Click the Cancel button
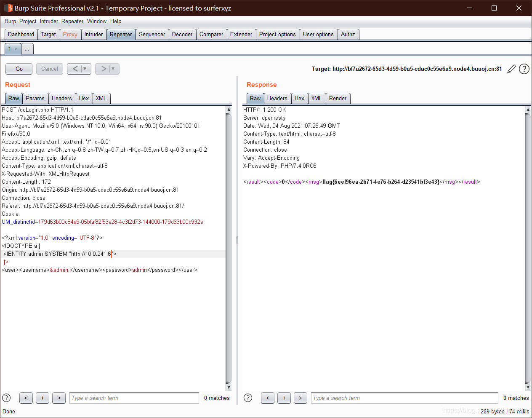532x418 pixels. coord(50,69)
